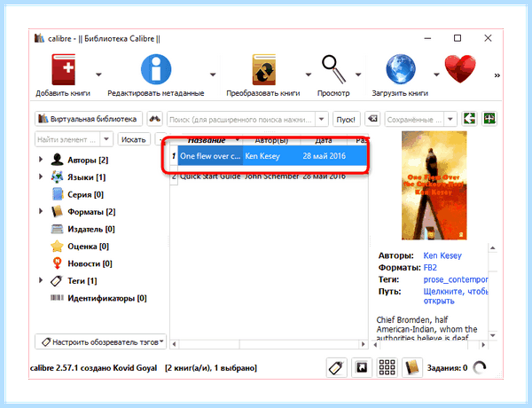532x408 pixels.
Task: Sort by the Автор(ы) column header
Action: pyautogui.click(x=272, y=140)
